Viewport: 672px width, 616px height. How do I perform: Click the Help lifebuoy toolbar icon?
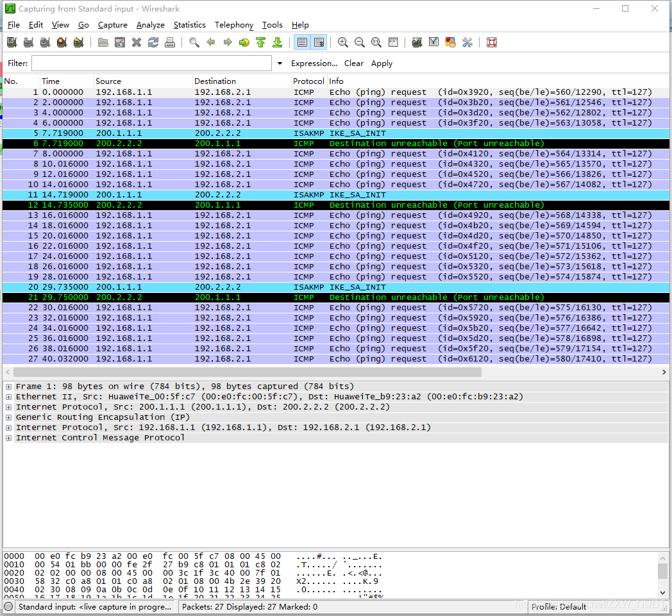(492, 42)
